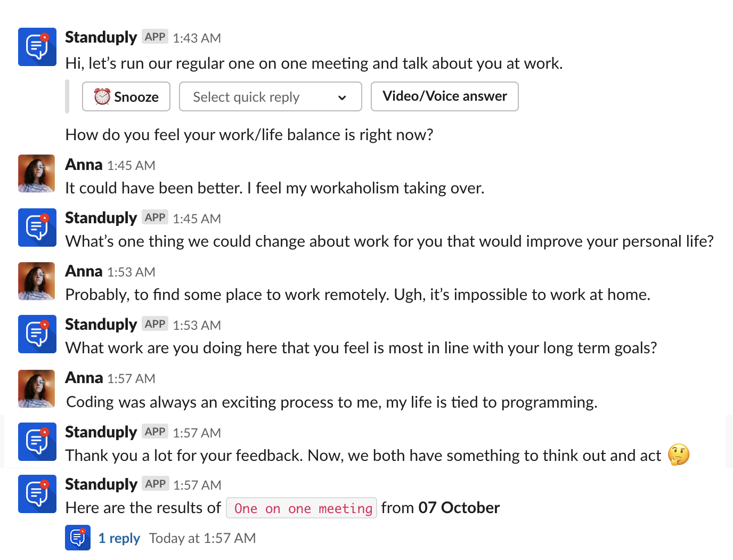Viewport: 733px width, 560px height.
Task: Click Standuply avatar on the 1:53 AM message
Action: [x=37, y=334]
